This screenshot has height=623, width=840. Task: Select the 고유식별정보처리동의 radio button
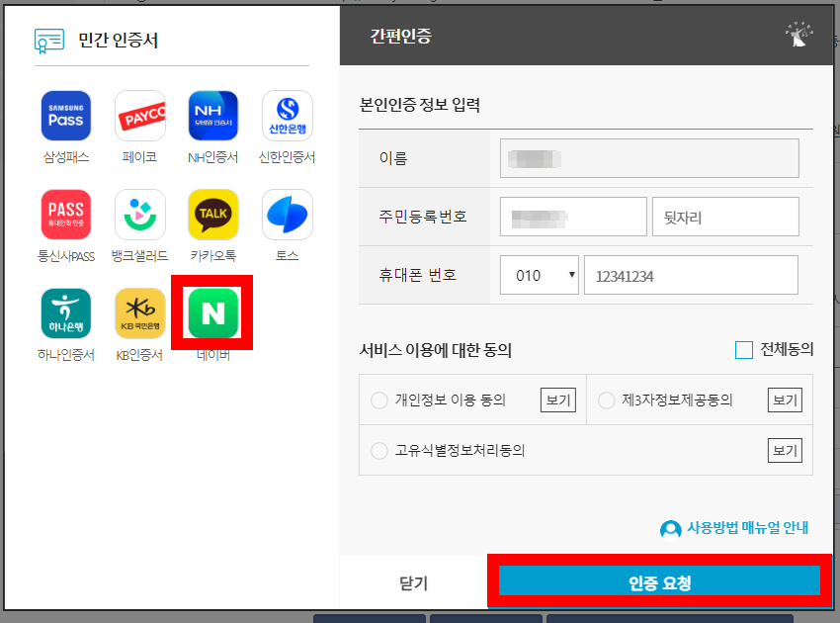click(378, 450)
